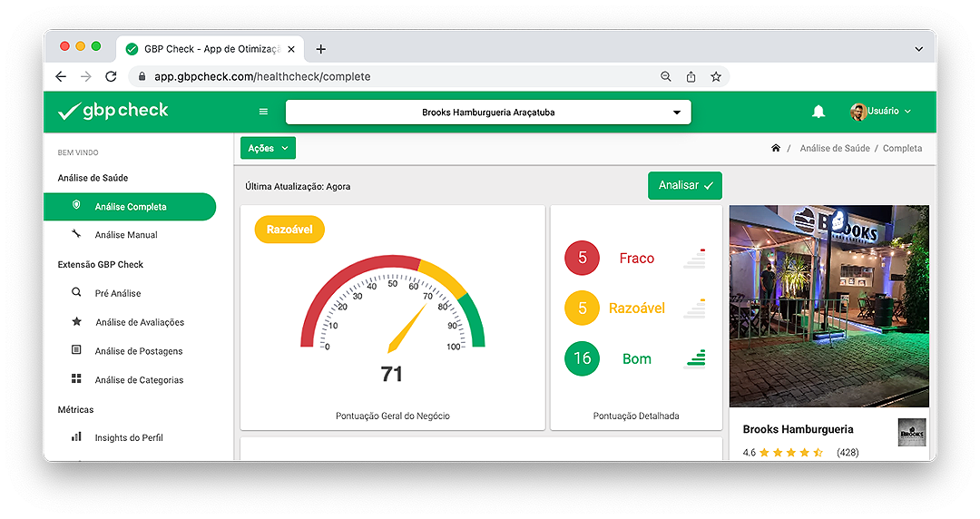Click the yellow Razoável status badge
Image resolution: width=980 pixels, height=519 pixels.
[289, 230]
